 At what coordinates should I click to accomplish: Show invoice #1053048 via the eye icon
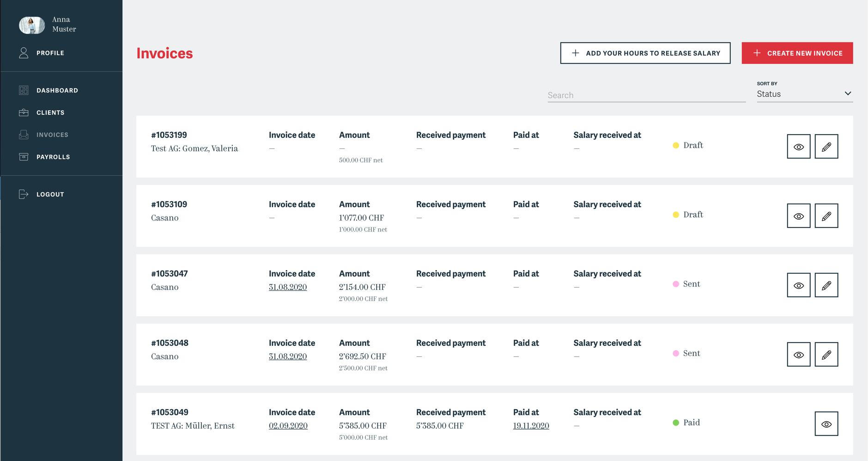pos(799,354)
